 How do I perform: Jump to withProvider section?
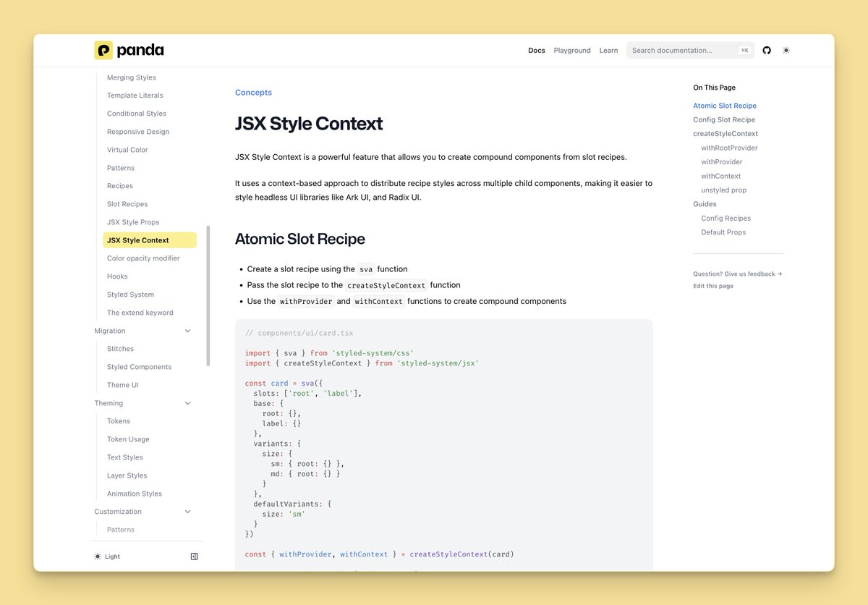(x=722, y=162)
